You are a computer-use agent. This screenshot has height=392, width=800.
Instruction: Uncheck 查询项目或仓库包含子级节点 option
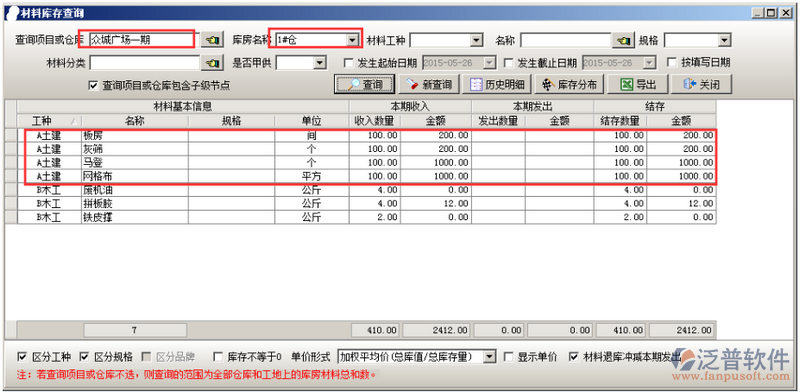point(93,85)
